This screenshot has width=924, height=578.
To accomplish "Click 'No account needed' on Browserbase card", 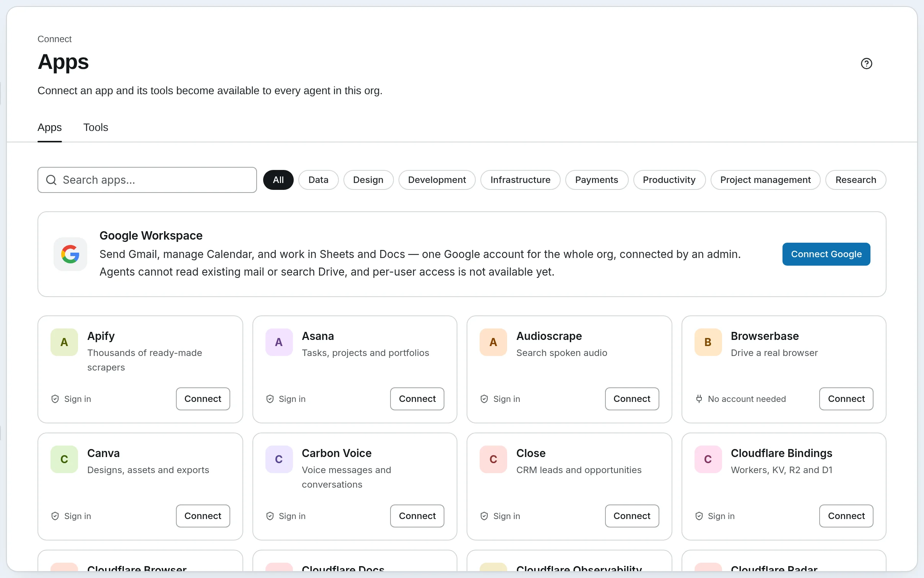I will point(747,399).
